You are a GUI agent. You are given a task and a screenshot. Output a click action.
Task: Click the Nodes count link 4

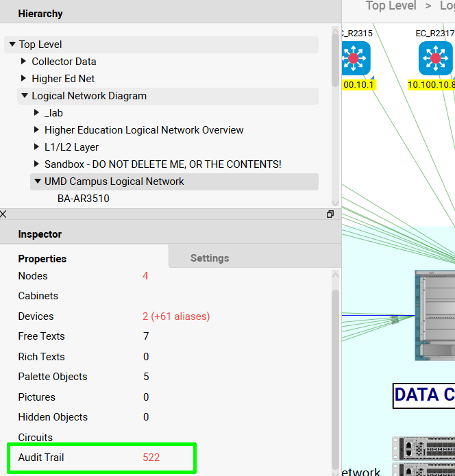tap(145, 276)
